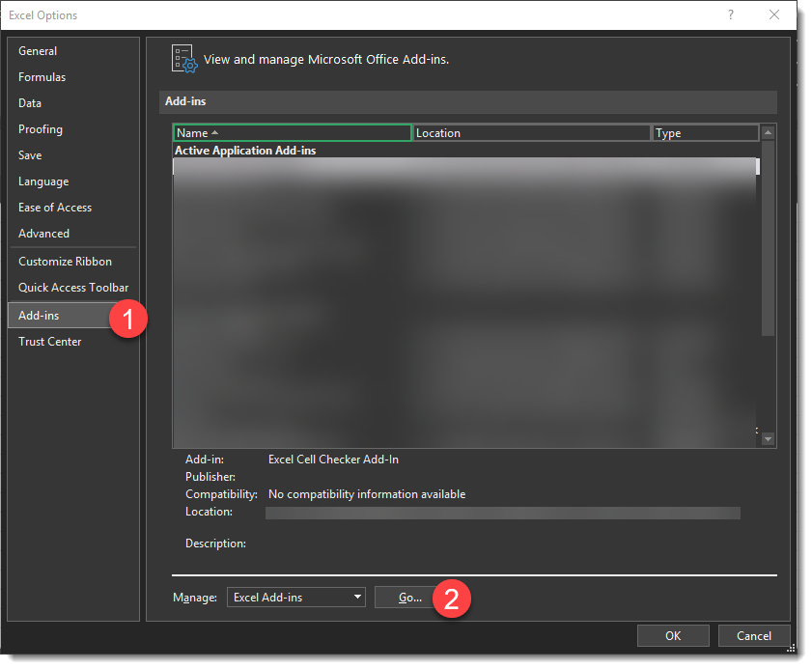Click Cancel to discard changes

[x=754, y=636]
